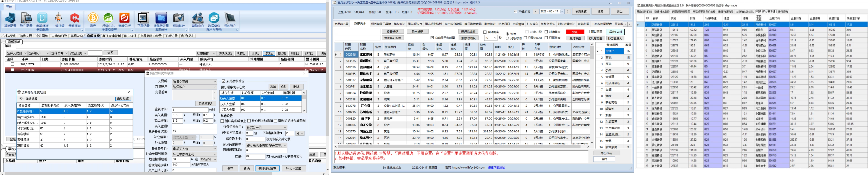Open 行情价格采用 买(卖)一价 dropdown
Viewport: 868px width, 181px height.
pyautogui.click(x=266, y=127)
